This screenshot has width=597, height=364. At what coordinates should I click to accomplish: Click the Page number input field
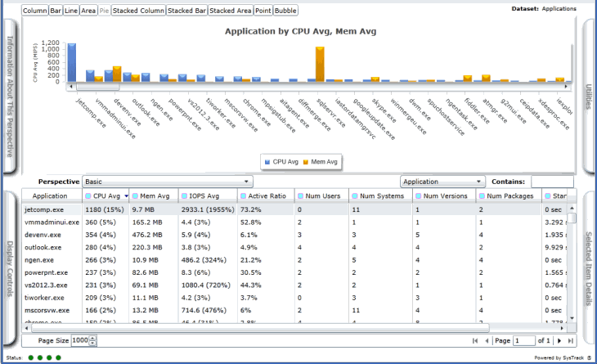click(524, 341)
